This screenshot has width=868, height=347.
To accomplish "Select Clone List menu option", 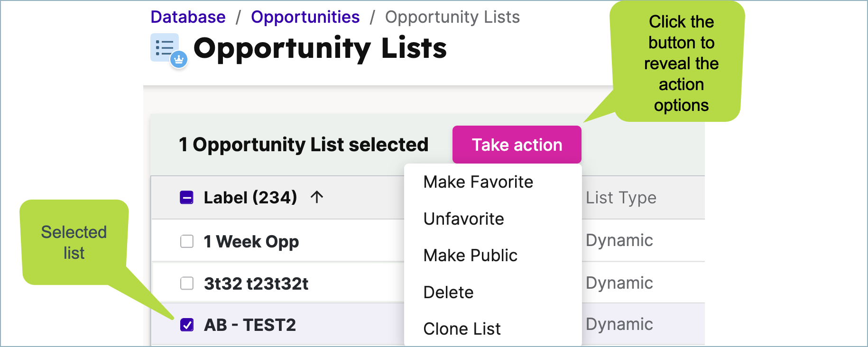I will click(x=462, y=329).
